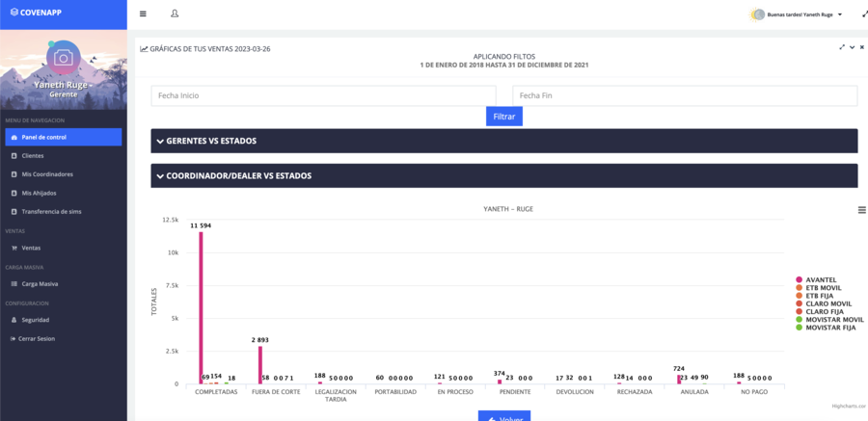Click the FUERA DE CORTE axis label
The image size is (868, 421).
(x=276, y=392)
